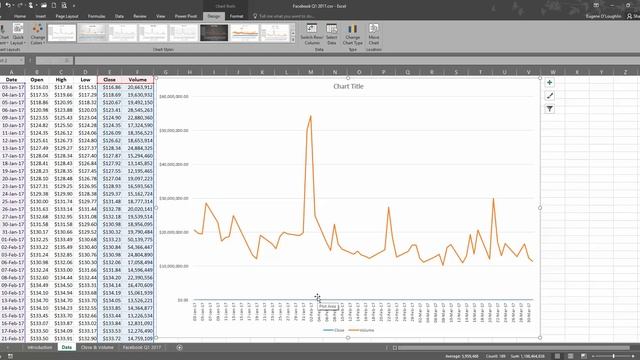Screen dimensions: 640x360
Task: Click the Move Chart icon
Action: [373, 34]
